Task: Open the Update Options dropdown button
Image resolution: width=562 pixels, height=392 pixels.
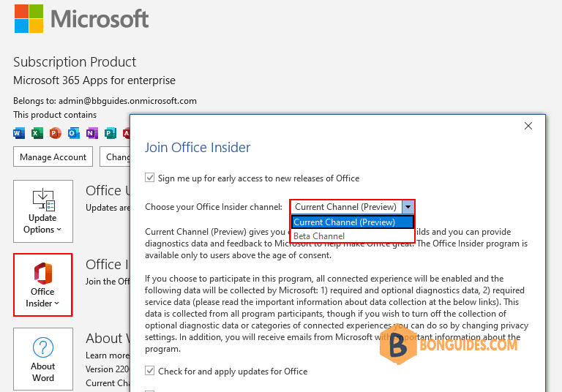Action: coord(43,211)
